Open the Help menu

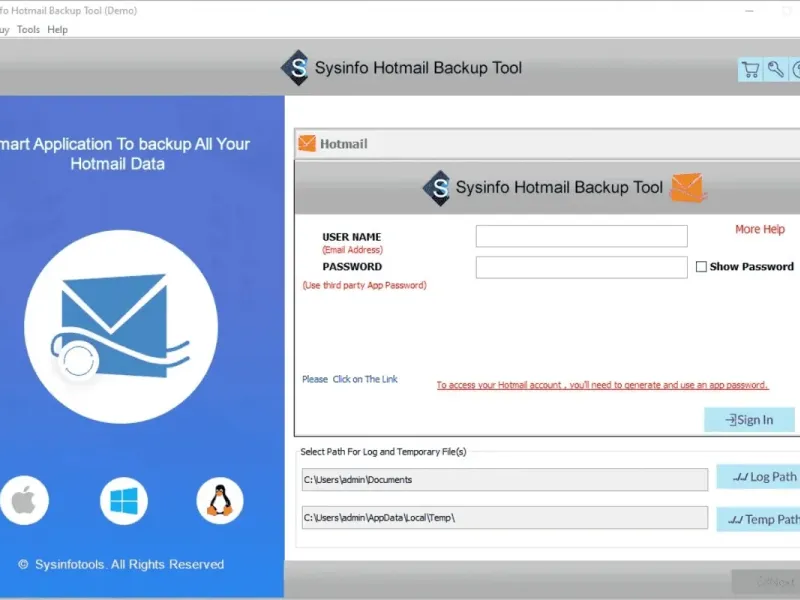(57, 30)
